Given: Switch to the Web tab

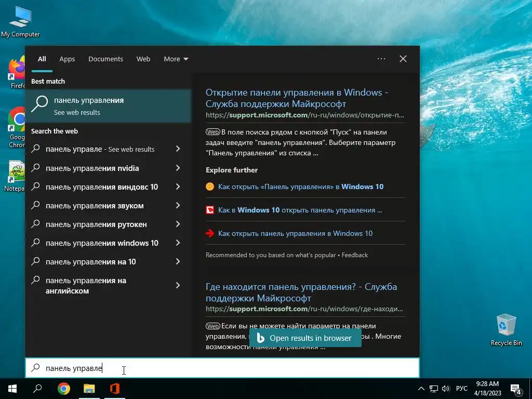Looking at the screenshot, I should (x=143, y=59).
